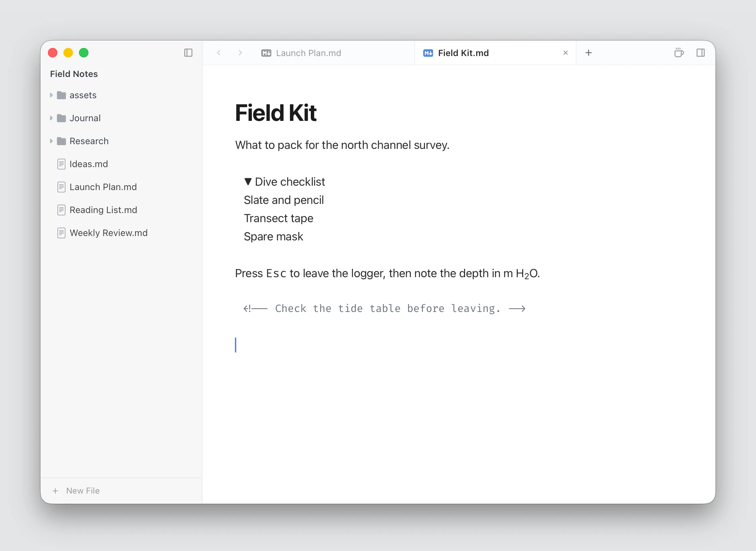Click the red close window button
756x551 pixels.
point(53,53)
